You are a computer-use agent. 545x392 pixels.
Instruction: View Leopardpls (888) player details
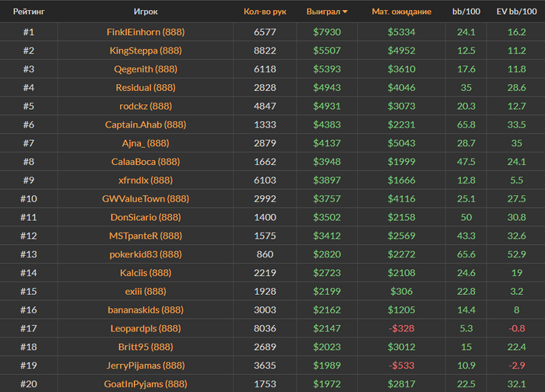[x=146, y=328]
